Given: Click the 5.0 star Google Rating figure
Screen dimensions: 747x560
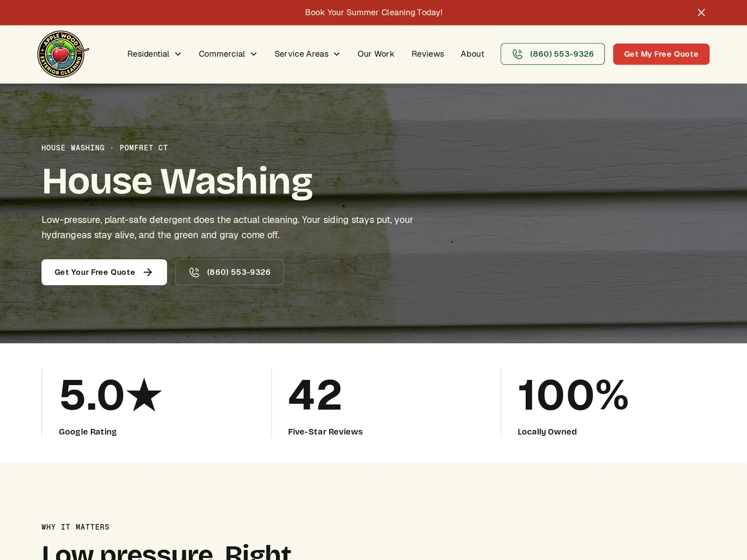Looking at the screenshot, I should click(x=111, y=395).
